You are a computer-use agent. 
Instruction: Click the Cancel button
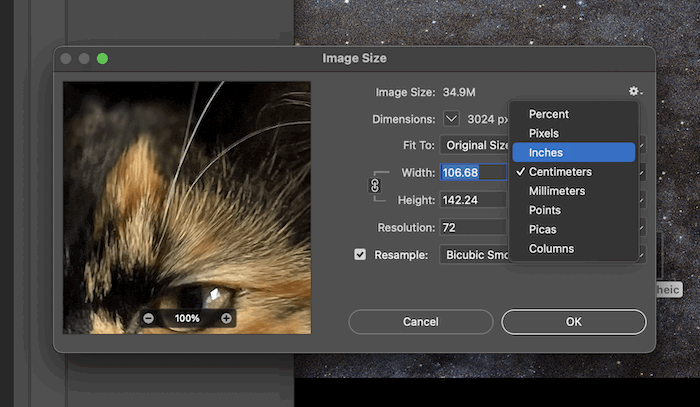[421, 322]
